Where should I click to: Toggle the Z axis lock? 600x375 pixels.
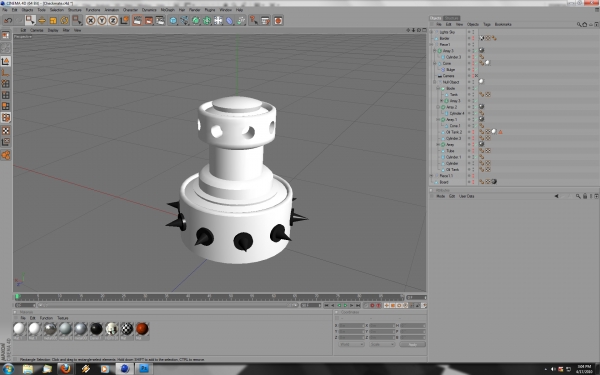click(x=113, y=20)
